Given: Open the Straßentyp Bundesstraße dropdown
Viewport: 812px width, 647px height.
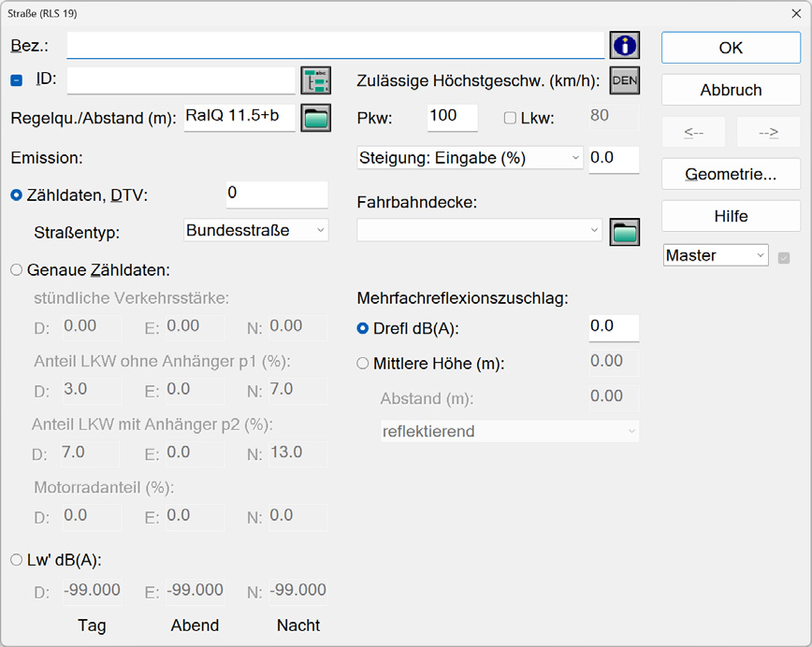Looking at the screenshot, I should click(256, 230).
